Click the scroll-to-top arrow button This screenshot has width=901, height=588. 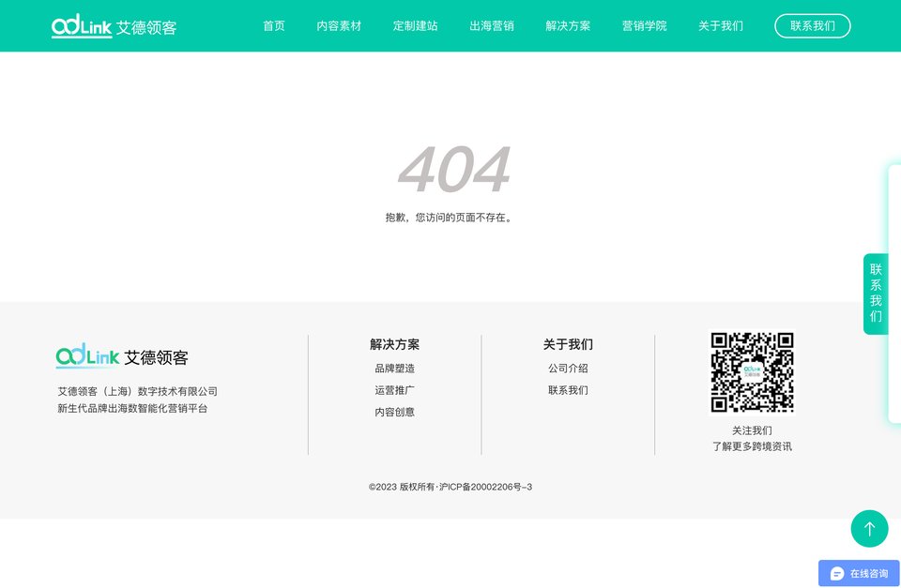pyautogui.click(x=869, y=528)
